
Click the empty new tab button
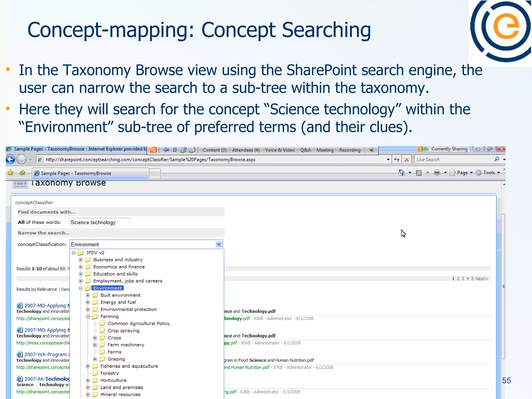[155, 173]
